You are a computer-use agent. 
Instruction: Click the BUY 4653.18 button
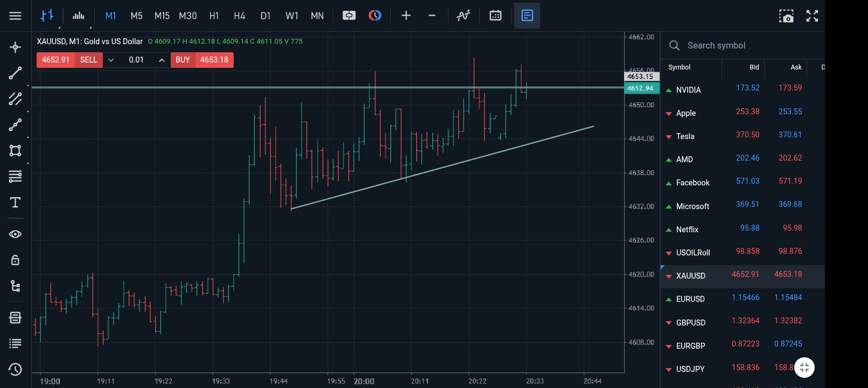pyautogui.click(x=202, y=60)
